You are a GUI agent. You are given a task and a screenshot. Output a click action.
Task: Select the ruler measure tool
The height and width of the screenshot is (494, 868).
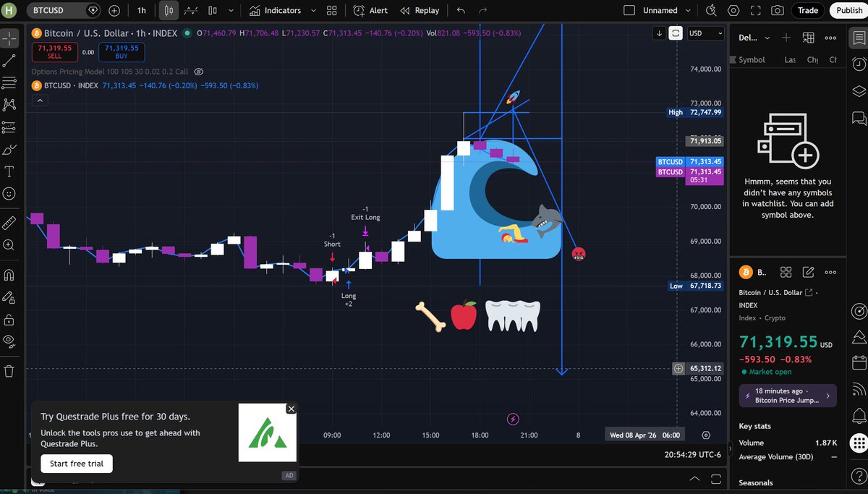tap(9, 222)
